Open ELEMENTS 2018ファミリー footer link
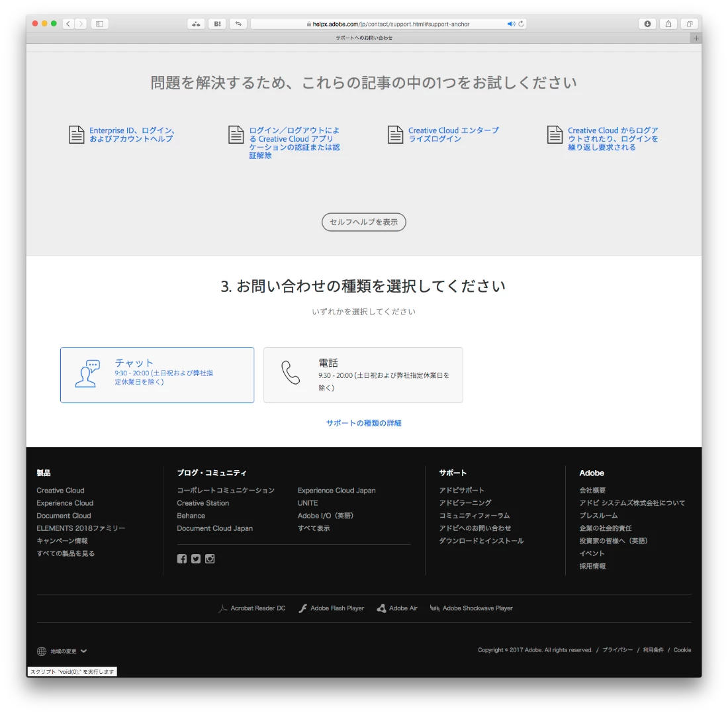Viewport: 728px width, 715px height. [81, 528]
